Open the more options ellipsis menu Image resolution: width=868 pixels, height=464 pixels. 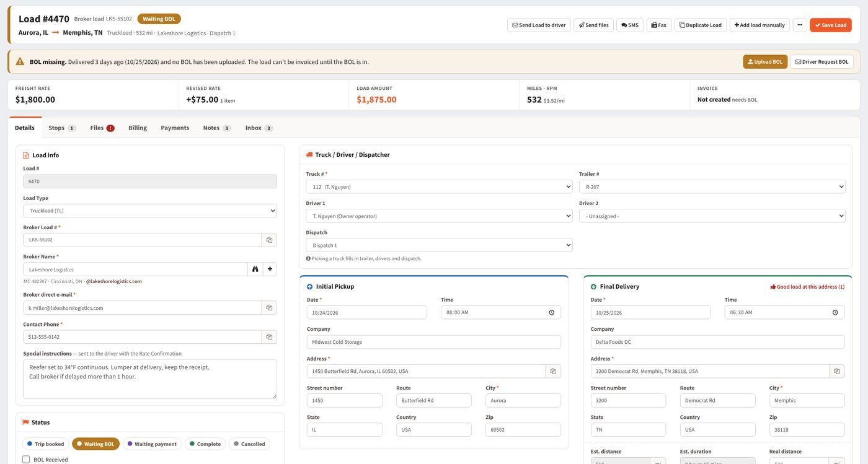[800, 25]
